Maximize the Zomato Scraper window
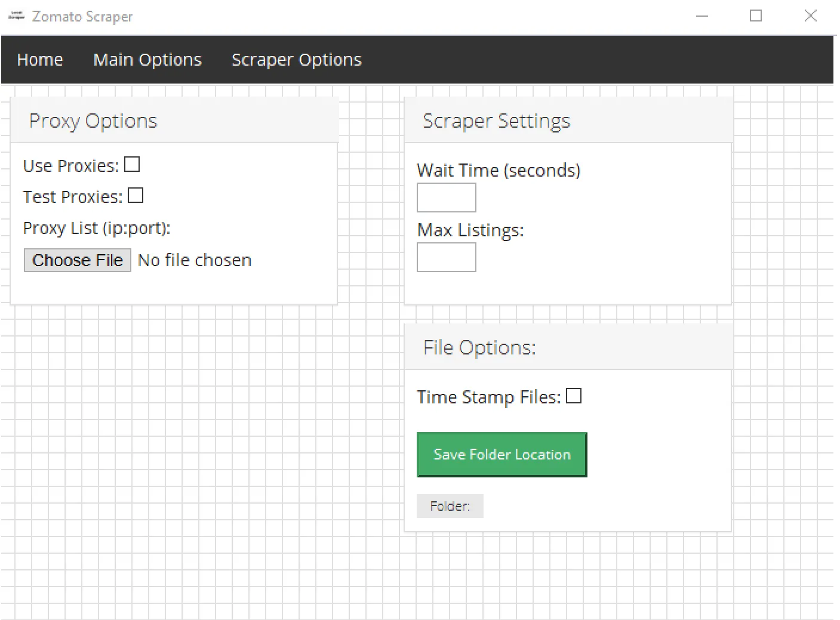This screenshot has width=840, height=620. (756, 16)
